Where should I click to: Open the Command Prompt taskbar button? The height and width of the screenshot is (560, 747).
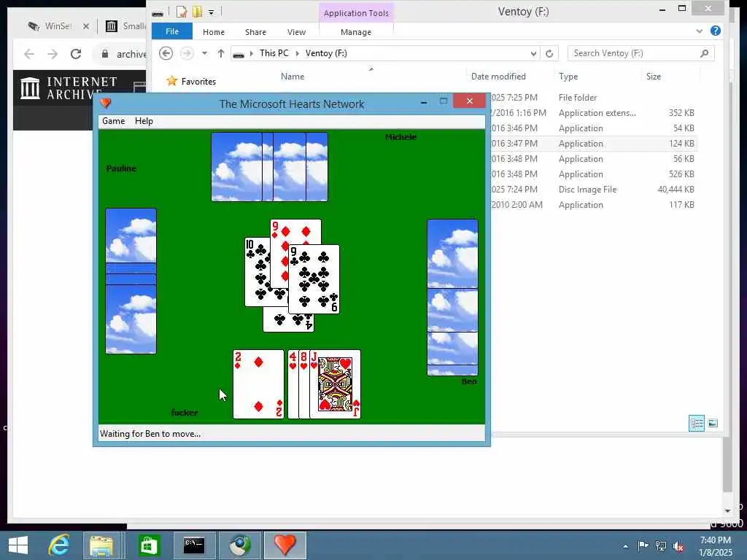click(x=194, y=545)
